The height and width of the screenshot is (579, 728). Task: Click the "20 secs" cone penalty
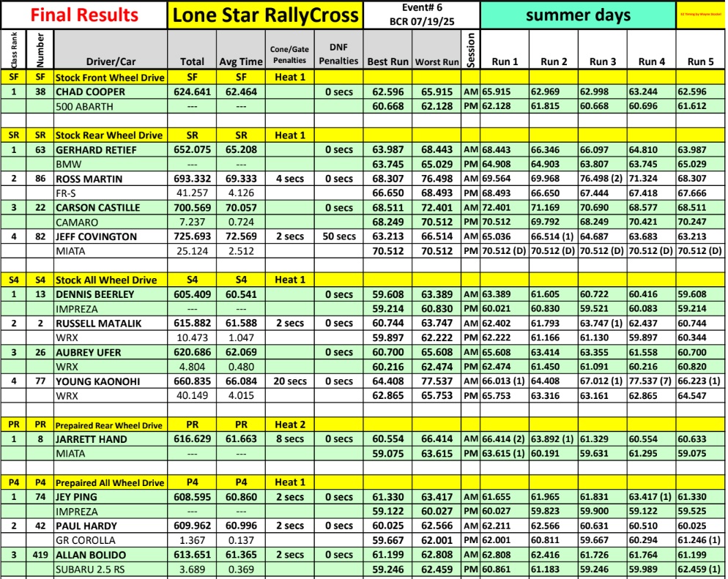(x=290, y=381)
